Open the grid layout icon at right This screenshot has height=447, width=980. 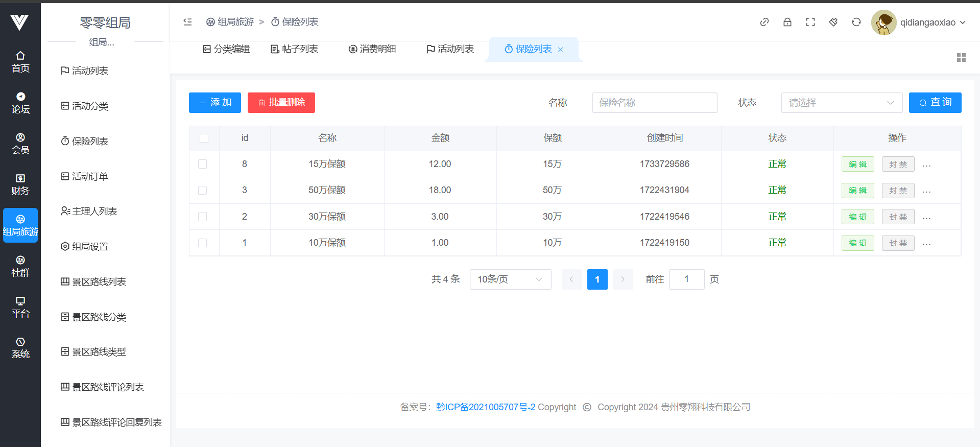[x=961, y=58]
